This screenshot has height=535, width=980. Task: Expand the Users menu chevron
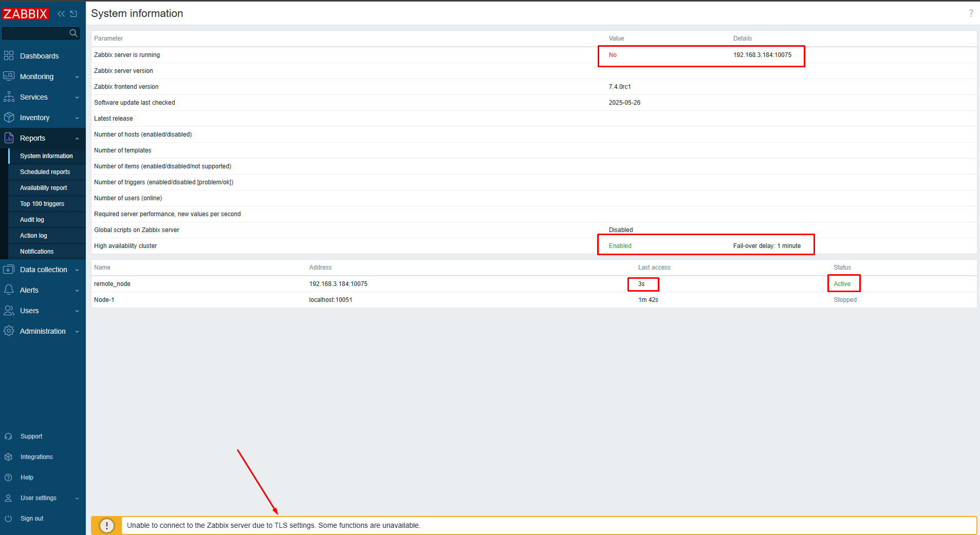(77, 311)
